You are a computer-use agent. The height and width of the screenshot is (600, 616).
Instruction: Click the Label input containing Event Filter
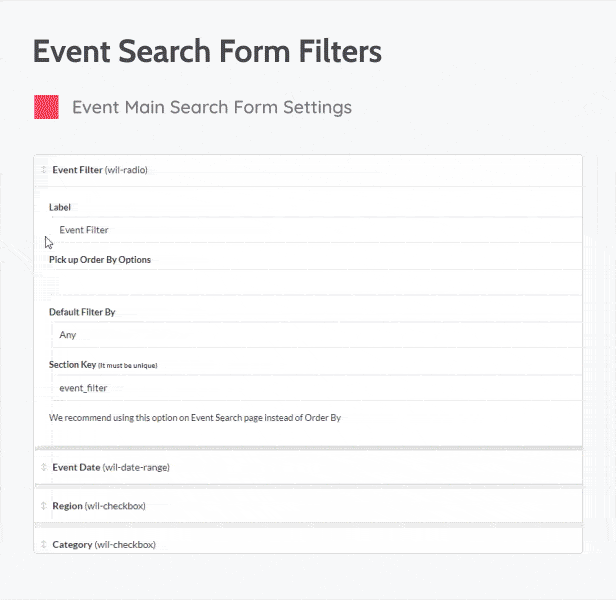pos(314,230)
